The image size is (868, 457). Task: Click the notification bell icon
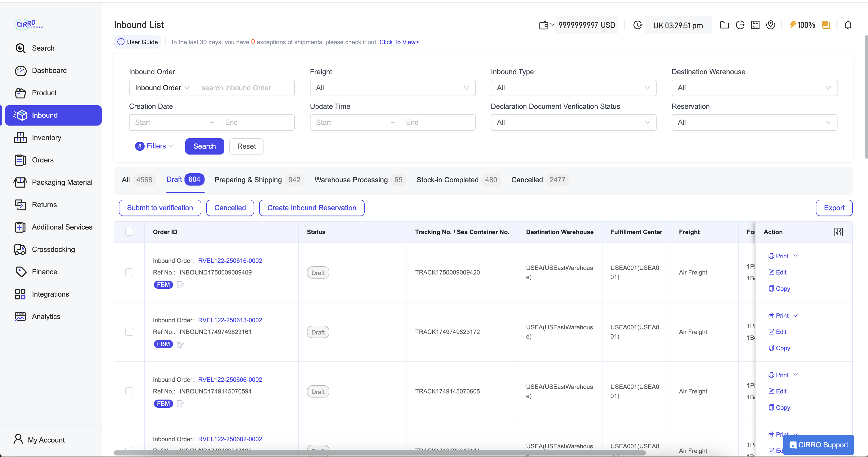(x=848, y=25)
